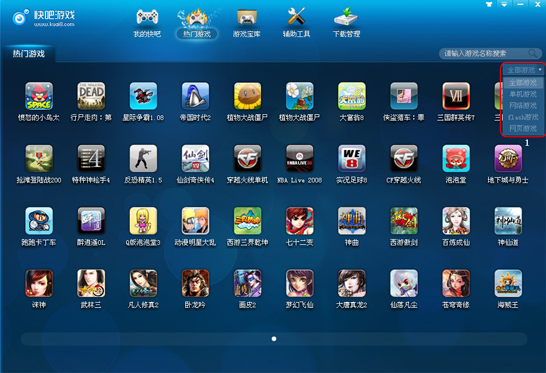Select the 海贼王 game icon
Screen dimensions: 546x373
(x=508, y=283)
